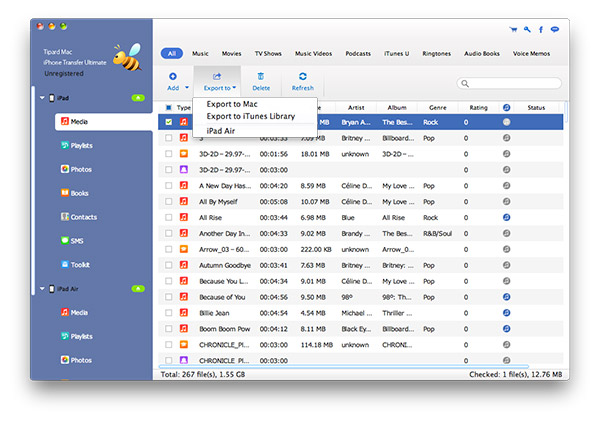Uncheck the selected Bryan A... row checkbox
600x422 pixels.
(x=168, y=122)
